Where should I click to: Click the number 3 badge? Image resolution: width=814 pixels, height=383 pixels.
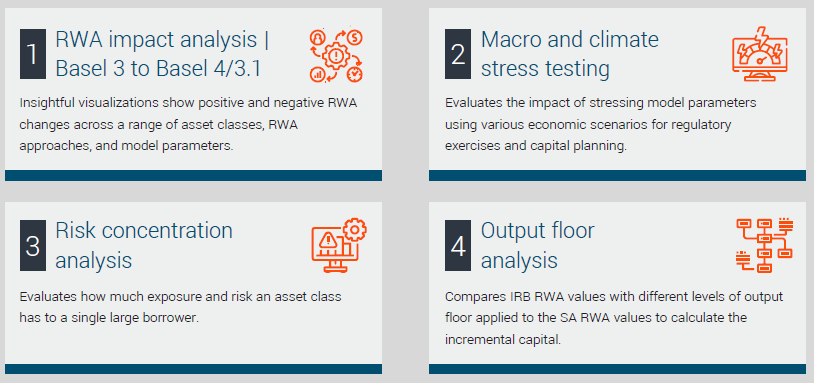pos(33,245)
